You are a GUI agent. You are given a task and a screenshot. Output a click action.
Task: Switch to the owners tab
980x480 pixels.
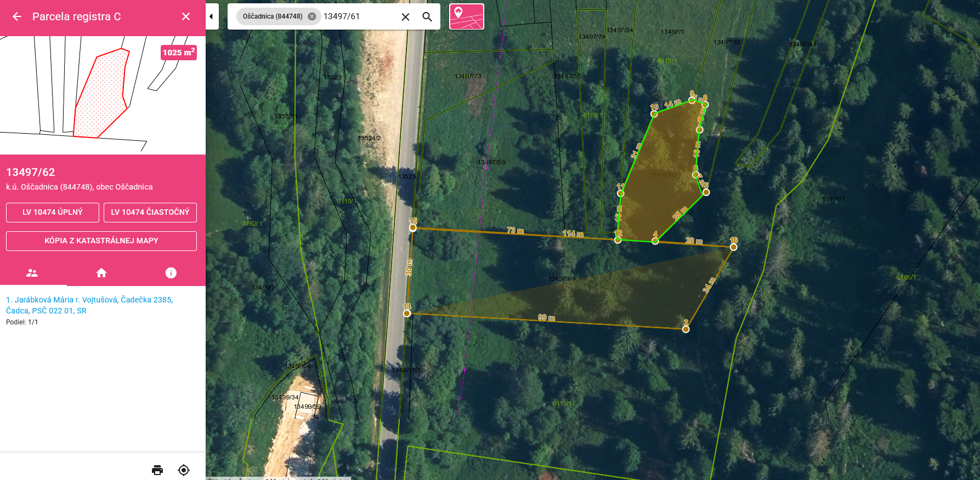[32, 273]
